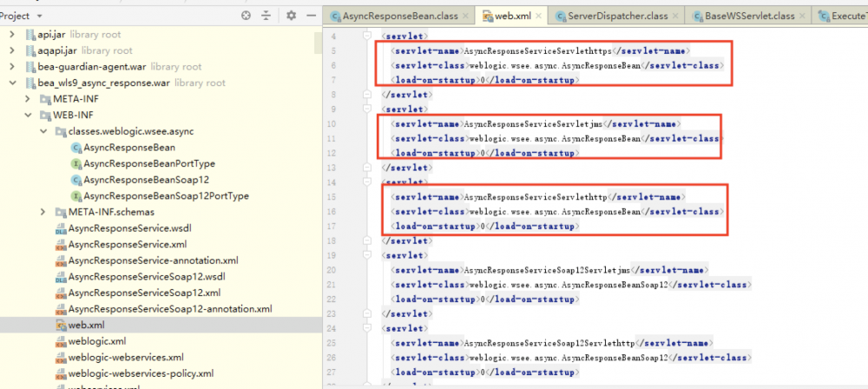Click the fold end marker at line 13
Viewport: 868px width, 389px height.
(x=366, y=168)
